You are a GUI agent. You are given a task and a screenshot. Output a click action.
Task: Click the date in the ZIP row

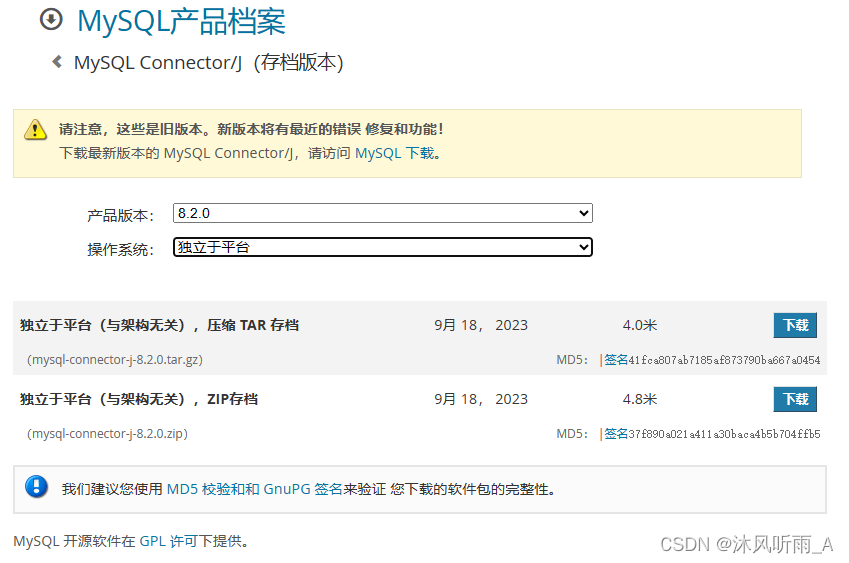click(481, 400)
